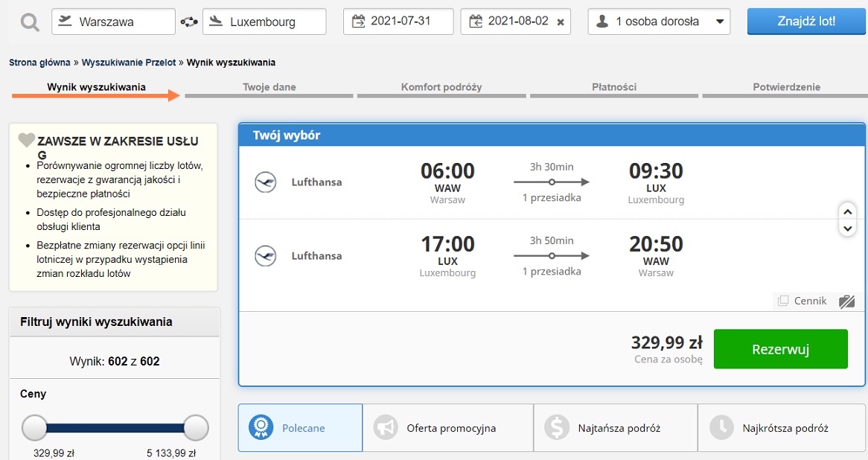Image resolution: width=868 pixels, height=460 pixels.
Task: Click the 329,99 zł price
Action: 666,342
